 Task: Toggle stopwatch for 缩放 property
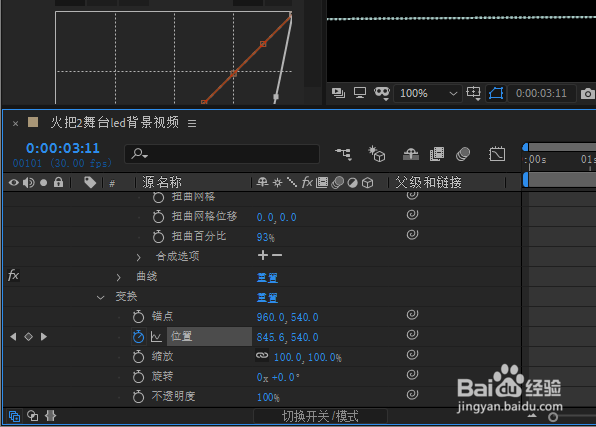138,357
